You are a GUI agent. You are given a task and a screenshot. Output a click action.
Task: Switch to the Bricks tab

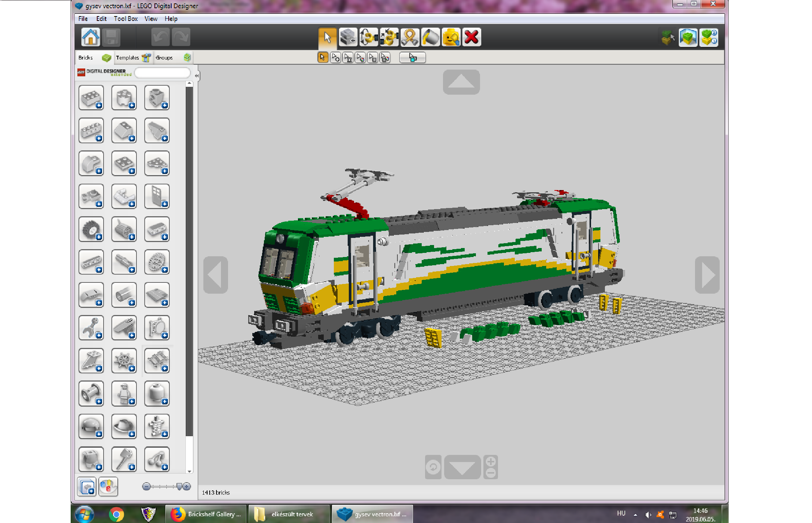coord(95,58)
